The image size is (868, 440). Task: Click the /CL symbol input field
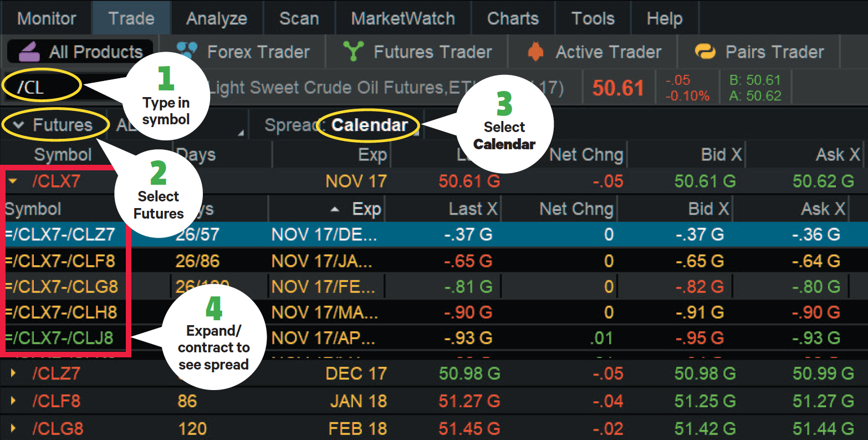(42, 87)
